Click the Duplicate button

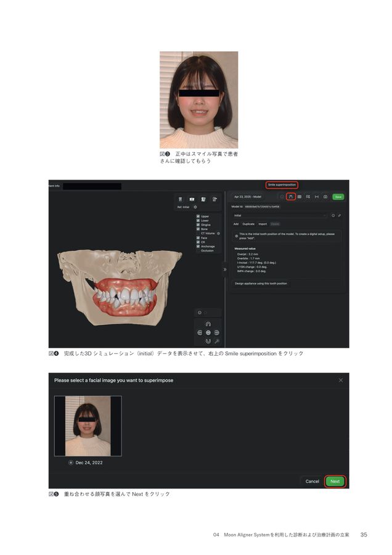248,224
